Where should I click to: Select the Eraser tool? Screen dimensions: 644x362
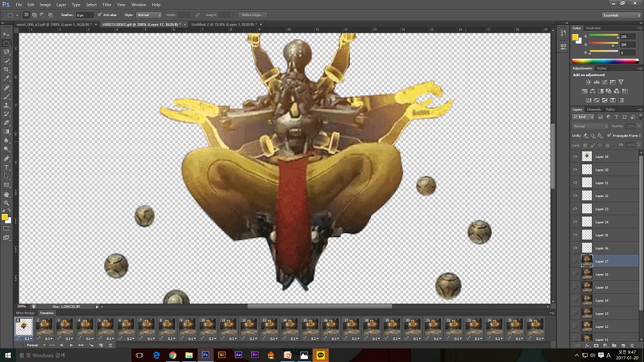tap(6, 123)
